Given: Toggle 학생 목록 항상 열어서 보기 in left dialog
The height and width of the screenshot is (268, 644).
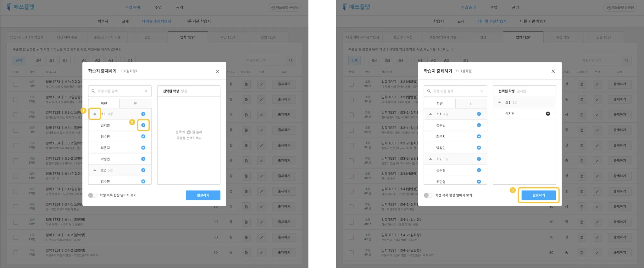Looking at the screenshot, I should coord(92,195).
